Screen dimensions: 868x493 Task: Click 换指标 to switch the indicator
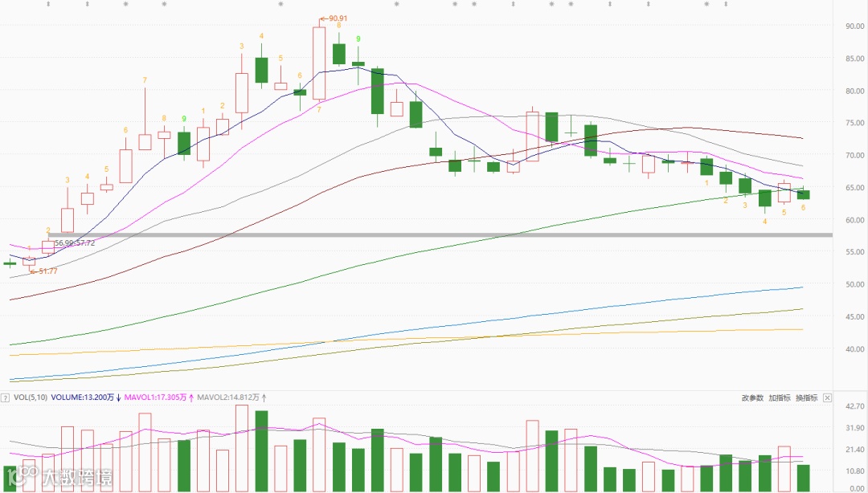(x=807, y=397)
